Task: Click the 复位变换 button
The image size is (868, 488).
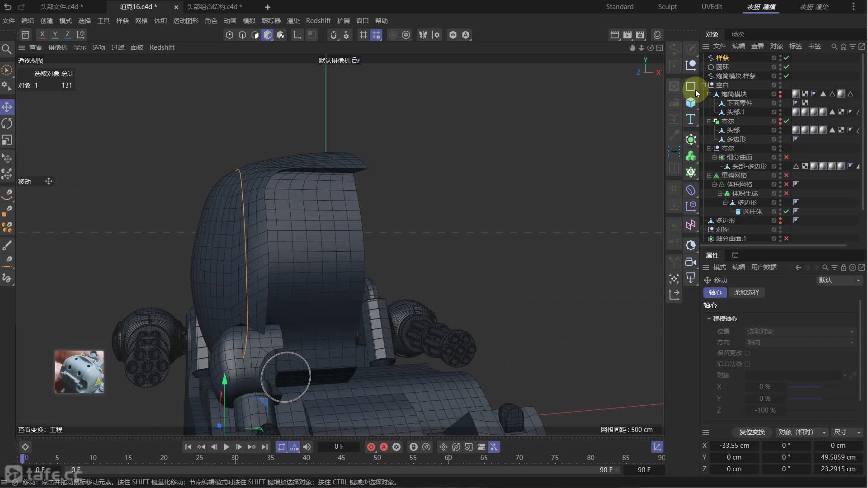Action: point(752,432)
